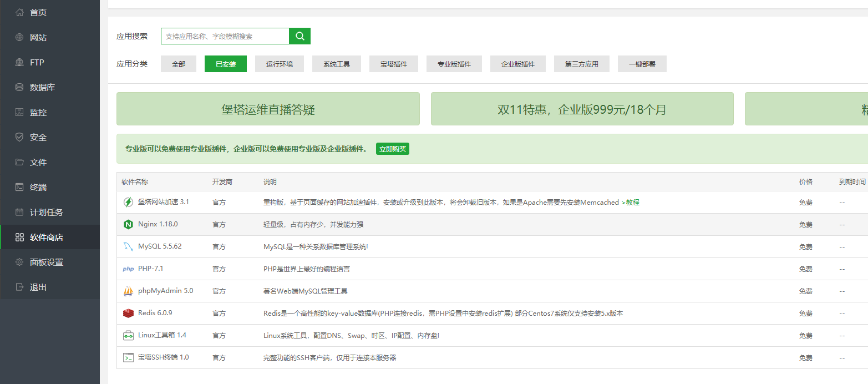Image resolution: width=868 pixels, height=384 pixels.
Task: Open Linux工具箱 1.4 software name
Action: coord(163,335)
